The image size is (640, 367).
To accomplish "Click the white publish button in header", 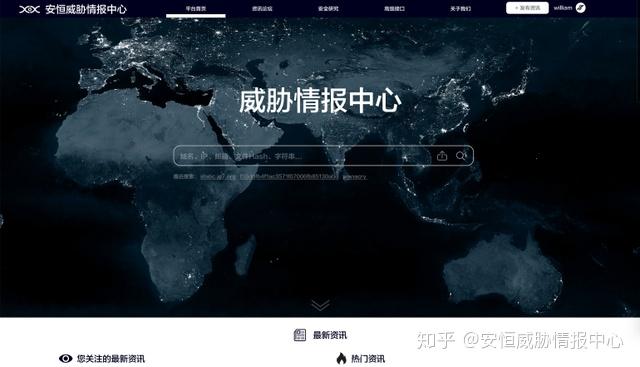I will click(x=527, y=8).
